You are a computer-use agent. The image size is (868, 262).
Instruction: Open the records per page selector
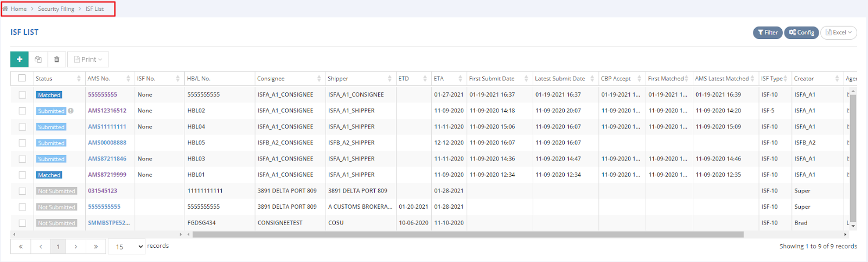click(x=127, y=247)
